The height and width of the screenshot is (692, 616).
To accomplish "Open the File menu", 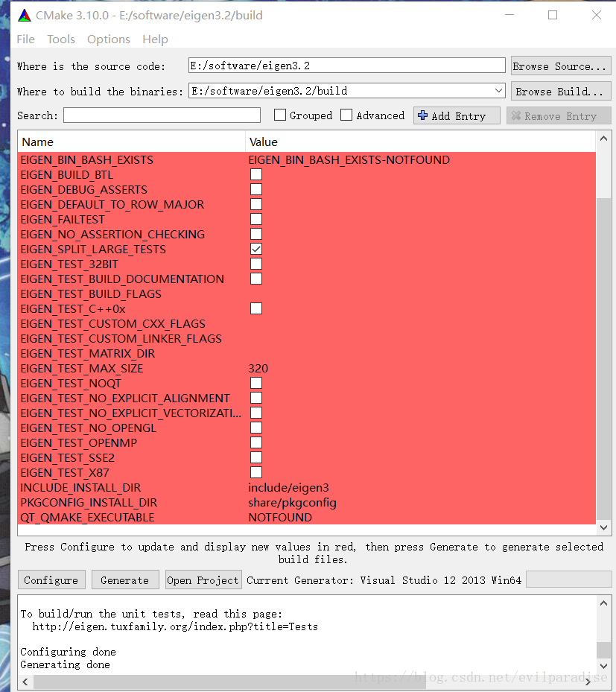I will [x=25, y=39].
